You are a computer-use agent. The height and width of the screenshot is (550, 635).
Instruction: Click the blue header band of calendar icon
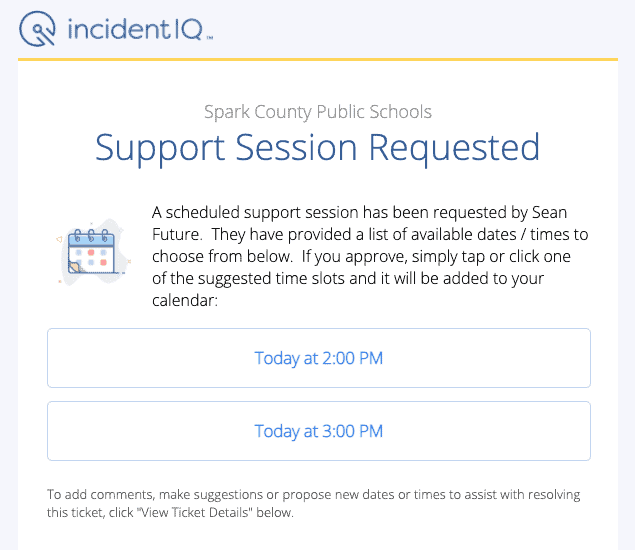point(91,241)
